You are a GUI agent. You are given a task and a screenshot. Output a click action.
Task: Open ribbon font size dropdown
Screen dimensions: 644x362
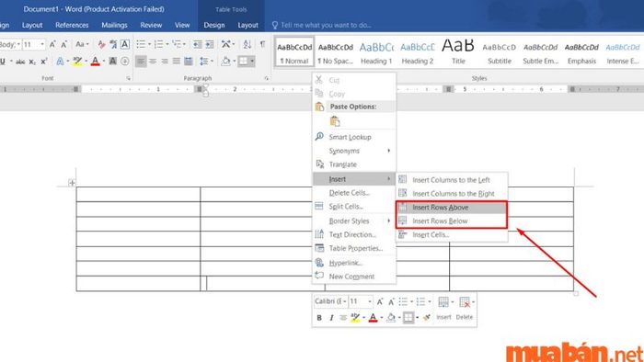[42, 44]
